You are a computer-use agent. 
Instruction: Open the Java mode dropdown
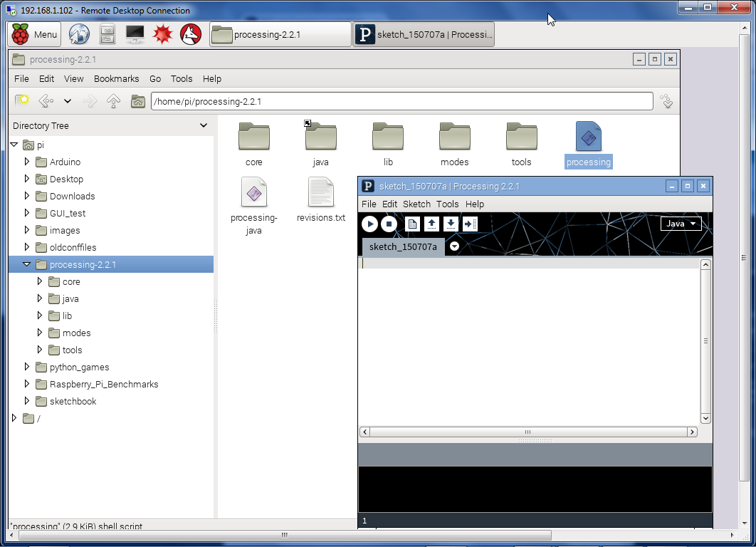pos(681,224)
